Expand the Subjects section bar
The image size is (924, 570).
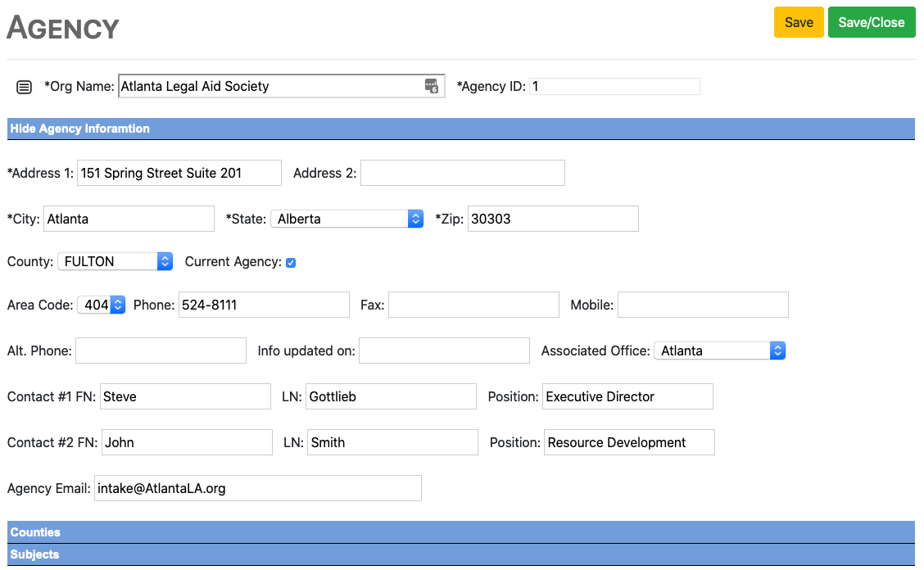(34, 554)
